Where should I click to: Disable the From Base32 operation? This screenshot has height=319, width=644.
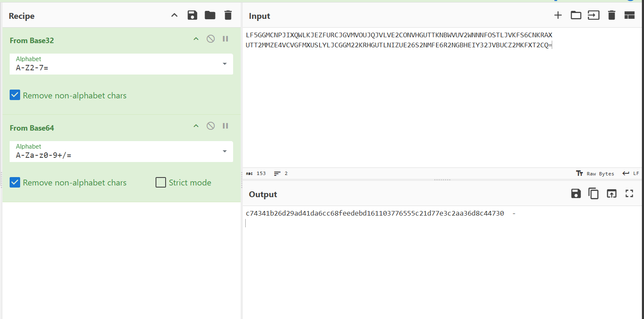[x=210, y=39]
